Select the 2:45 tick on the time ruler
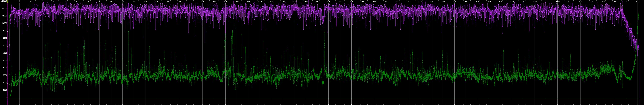 386,2
